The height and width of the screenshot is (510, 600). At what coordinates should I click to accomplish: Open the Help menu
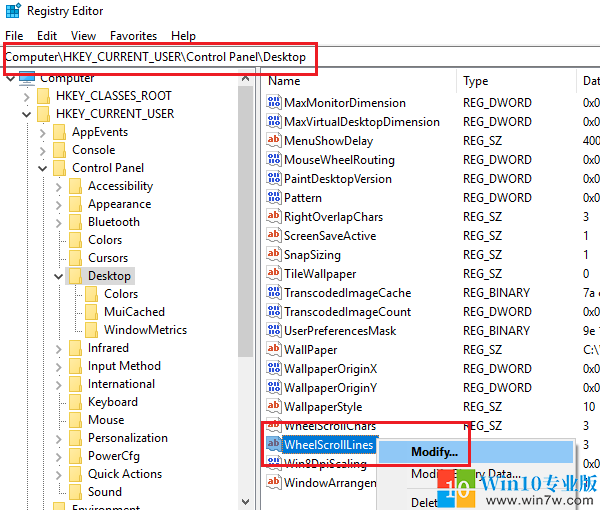[x=183, y=36]
